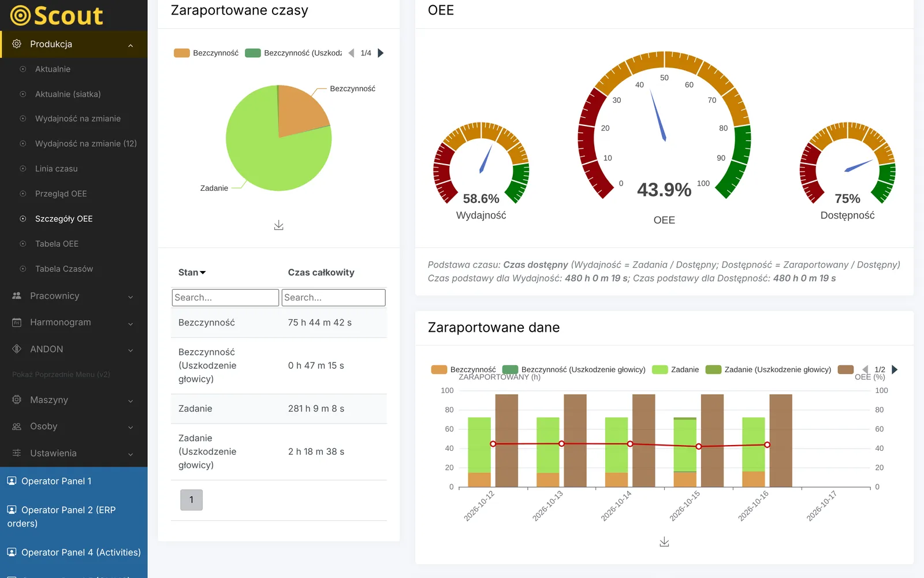Image resolution: width=924 pixels, height=578 pixels.
Task: Click the Scout logo icon
Action: pyautogui.click(x=20, y=16)
